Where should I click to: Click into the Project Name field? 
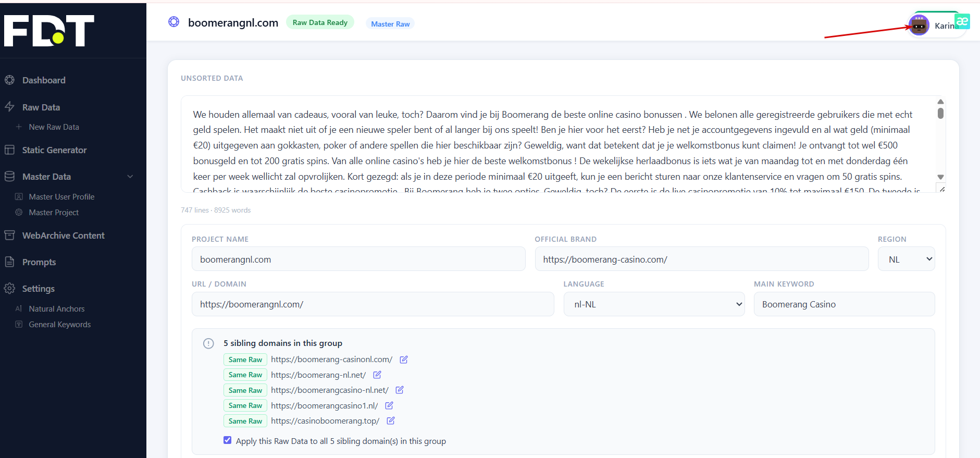(x=358, y=259)
